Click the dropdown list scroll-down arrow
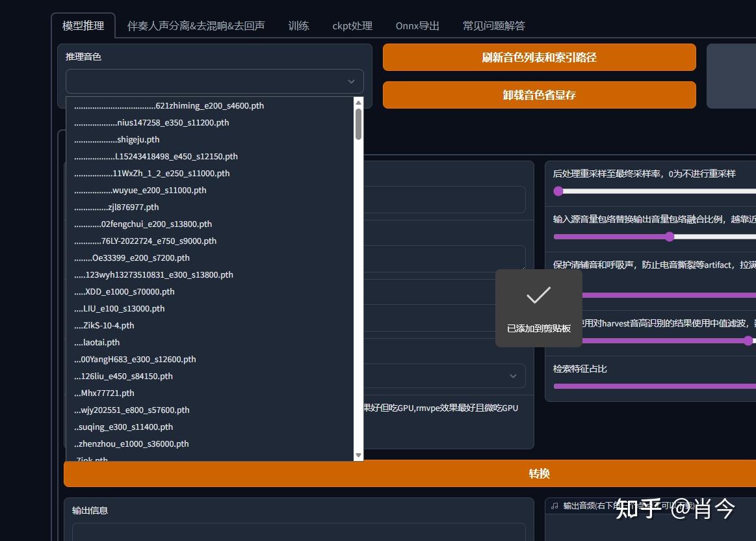Viewport: 756px width, 541px height. (x=358, y=455)
